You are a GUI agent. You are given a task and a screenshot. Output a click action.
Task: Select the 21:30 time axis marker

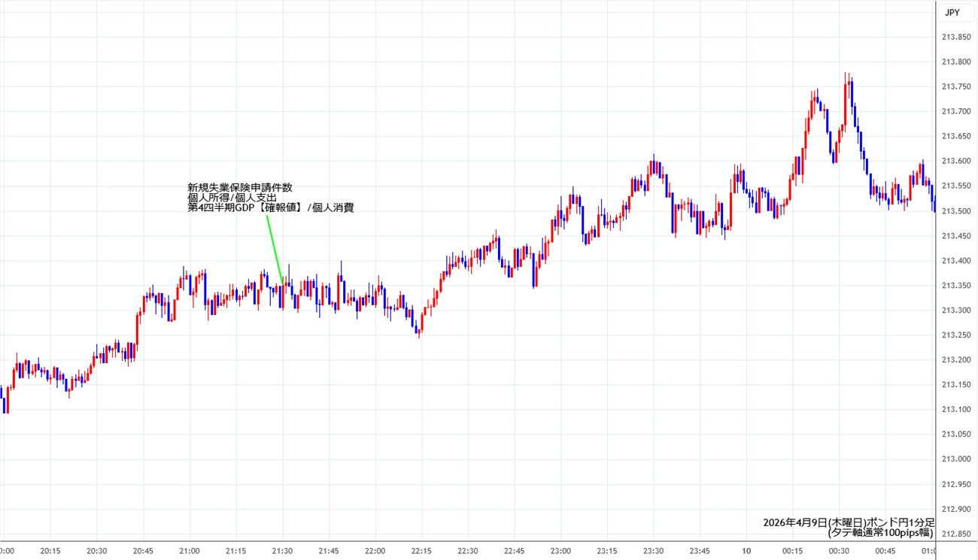(x=282, y=551)
